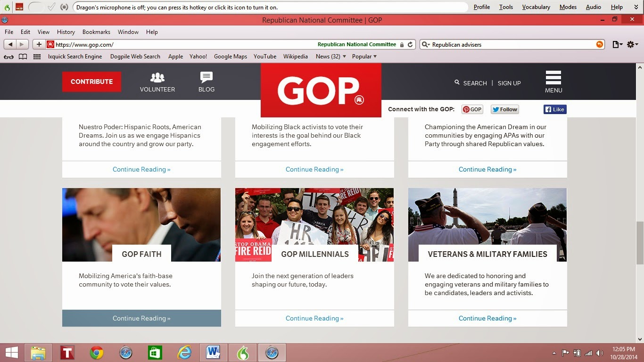Click the Add Bookmark plus button
This screenshot has height=362, width=644.
click(39, 44)
